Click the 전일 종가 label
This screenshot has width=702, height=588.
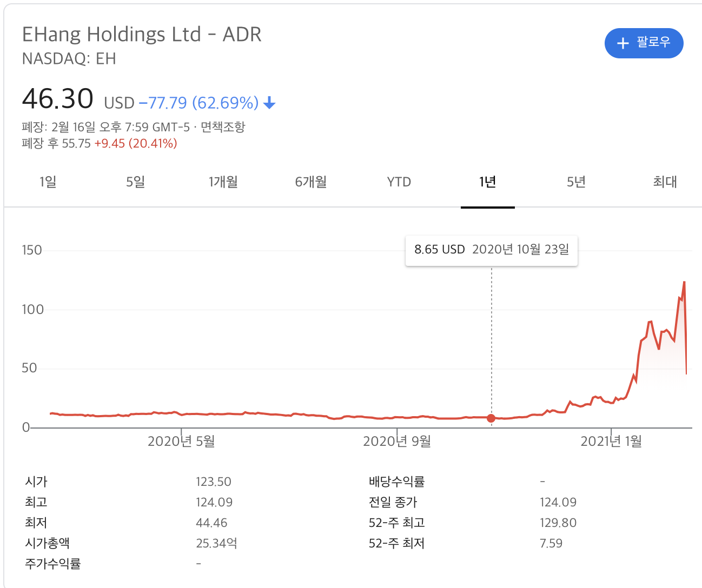point(393,502)
